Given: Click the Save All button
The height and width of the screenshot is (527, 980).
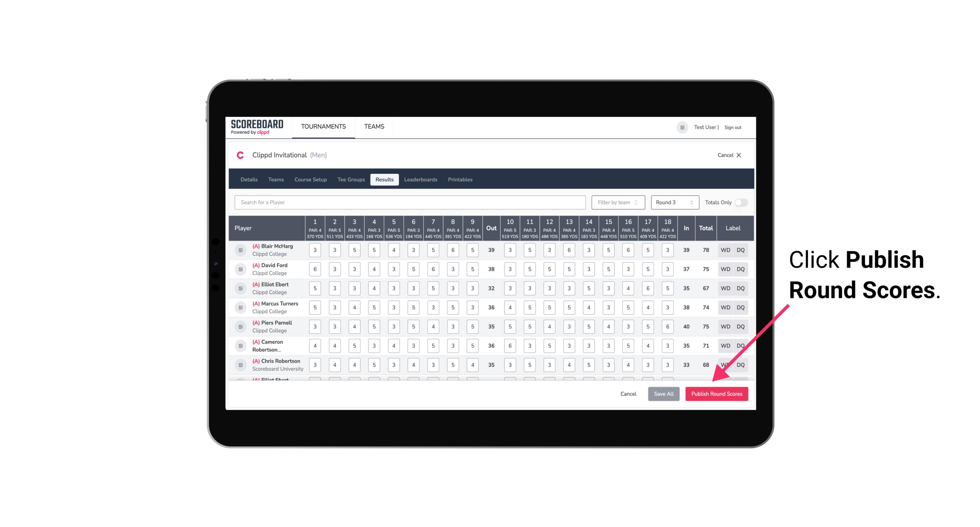Looking at the screenshot, I should pos(663,393).
